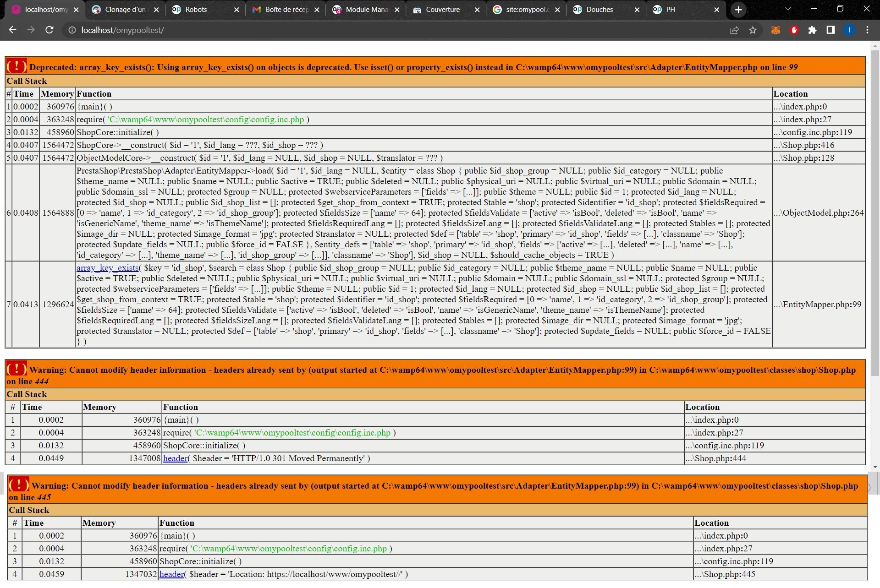Screen dimensions: 880x588
Task: Click time value 0.0449
Action: 51,458
